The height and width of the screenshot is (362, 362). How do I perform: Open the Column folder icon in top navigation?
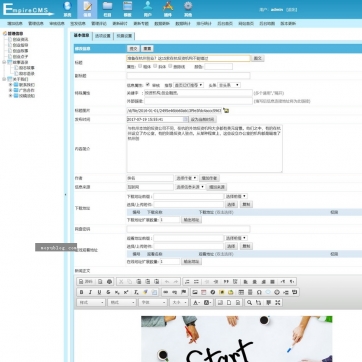(x=107, y=6)
